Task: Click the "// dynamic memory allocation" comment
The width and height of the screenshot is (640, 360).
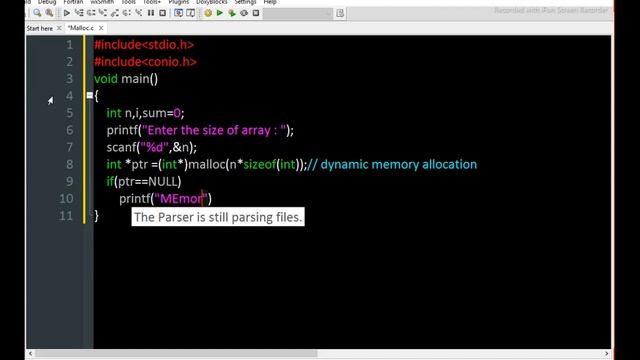Action: [392, 164]
